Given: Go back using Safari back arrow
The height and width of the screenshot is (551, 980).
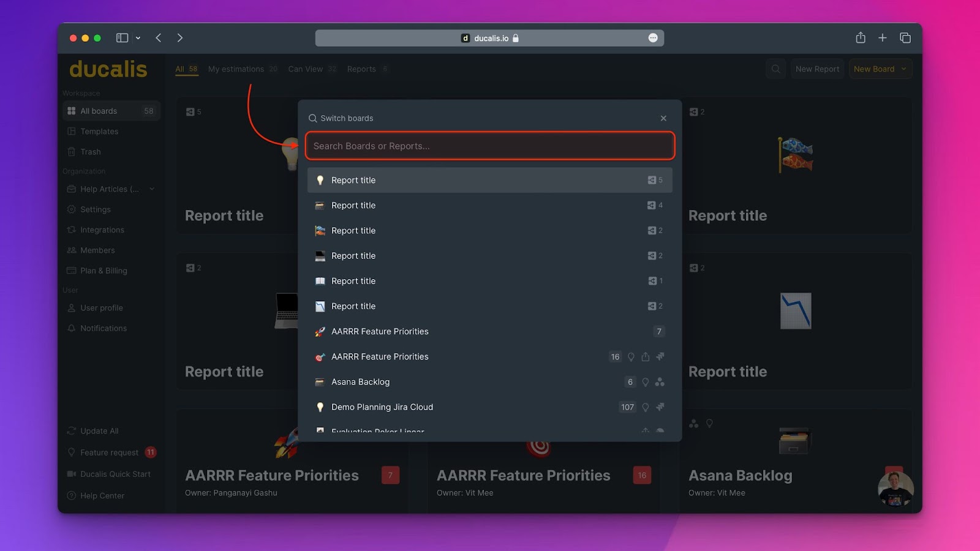Looking at the screenshot, I should point(159,38).
